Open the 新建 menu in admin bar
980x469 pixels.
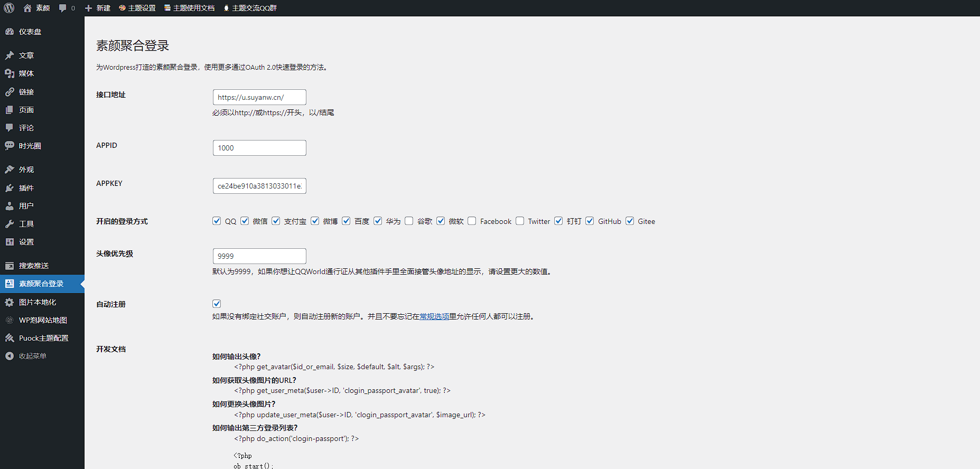click(98, 8)
